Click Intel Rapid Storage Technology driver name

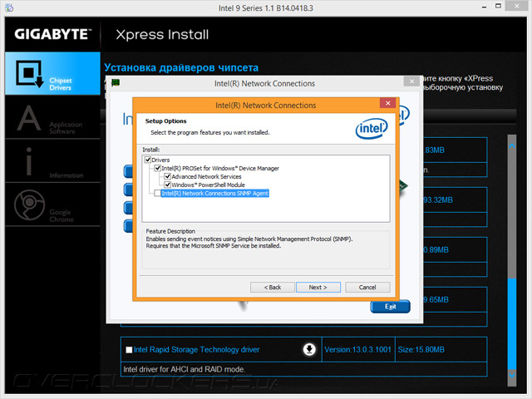tap(196, 349)
